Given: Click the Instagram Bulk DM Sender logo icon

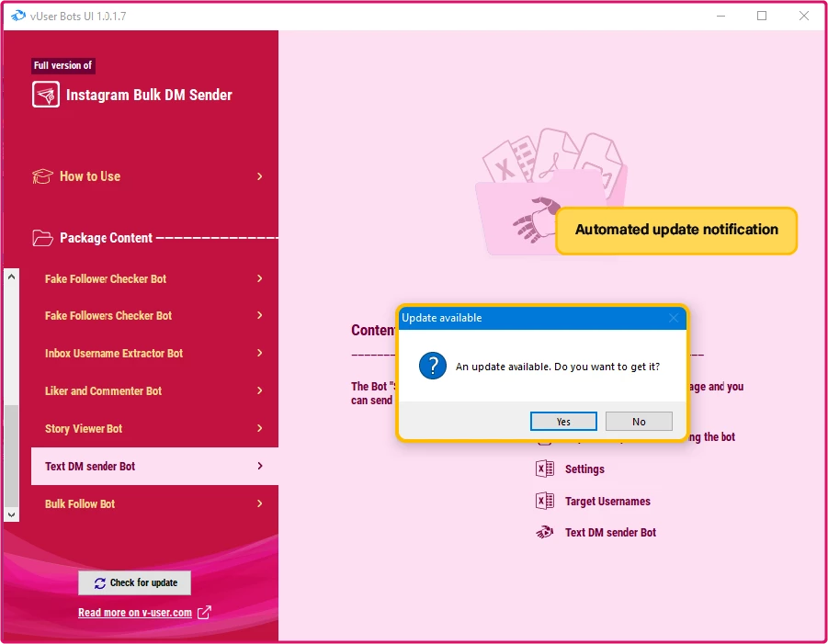Looking at the screenshot, I should (x=46, y=95).
